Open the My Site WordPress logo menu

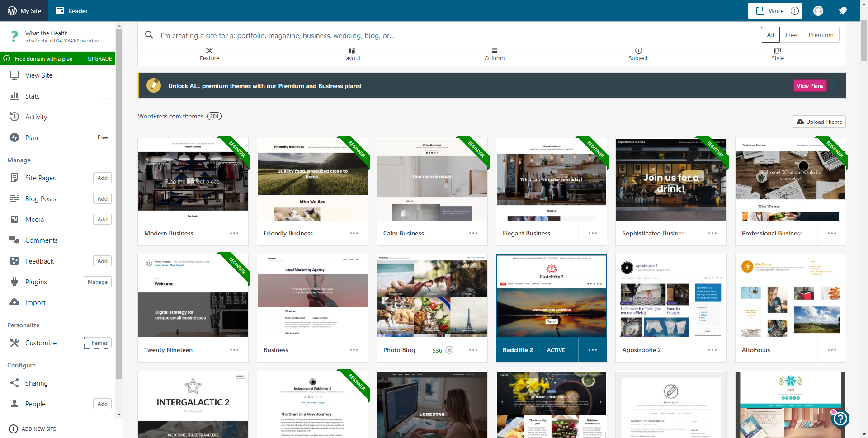24,11
